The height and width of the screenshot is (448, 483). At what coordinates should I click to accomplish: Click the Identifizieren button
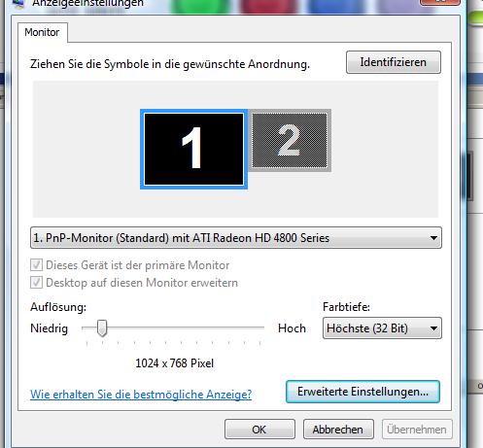coord(394,62)
